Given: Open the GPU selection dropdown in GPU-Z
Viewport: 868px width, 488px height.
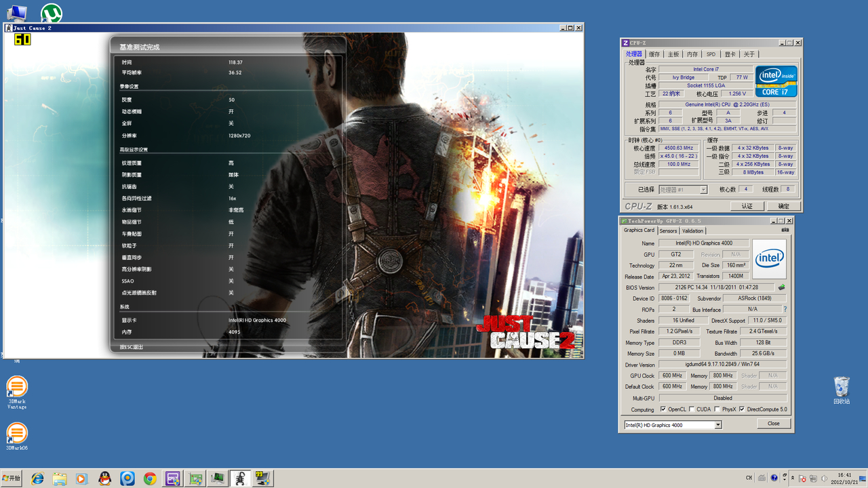Looking at the screenshot, I should tap(673, 425).
